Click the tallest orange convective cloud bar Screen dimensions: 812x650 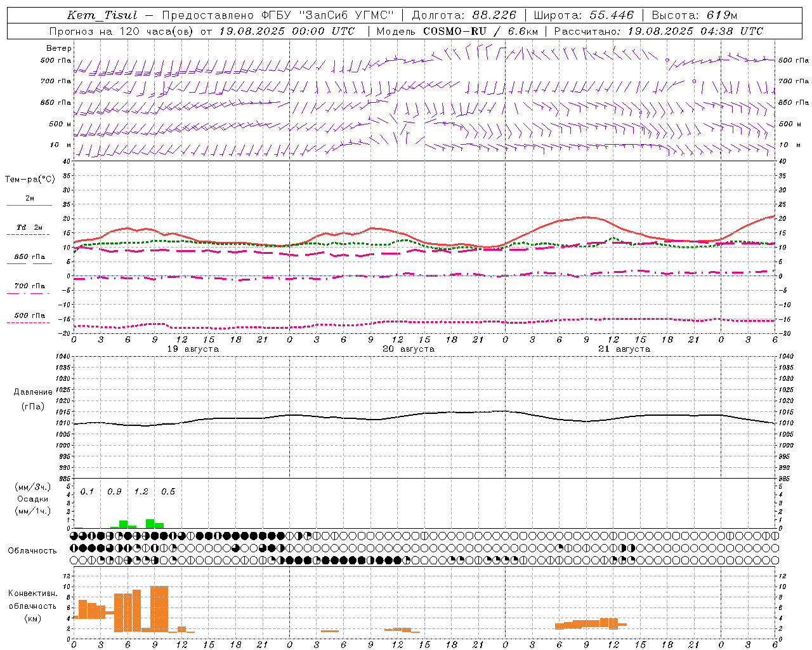159,609
